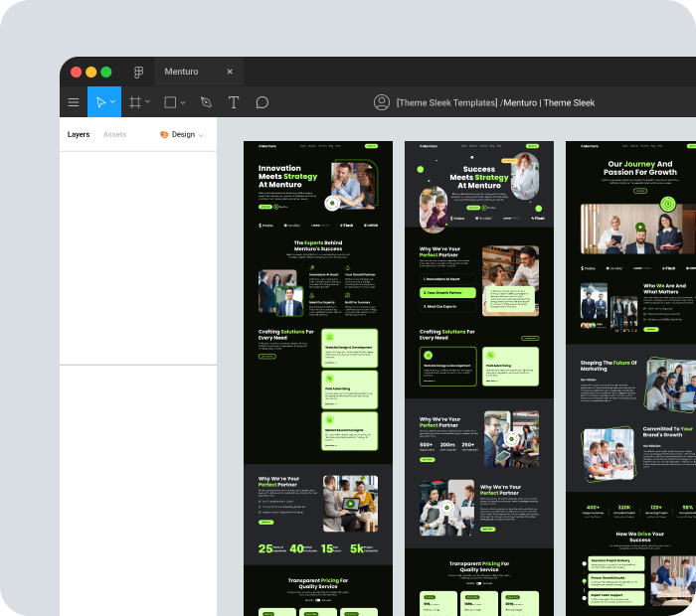Click 'Shaping The Future Of Marketing' heading
The image size is (696, 616).
pos(609,366)
